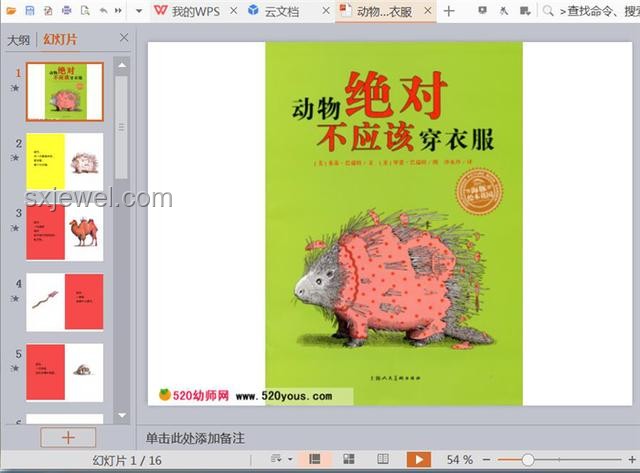Viewport: 640px width, 473px height.
Task: Focus the 查找命令 search field
Action: (599, 11)
